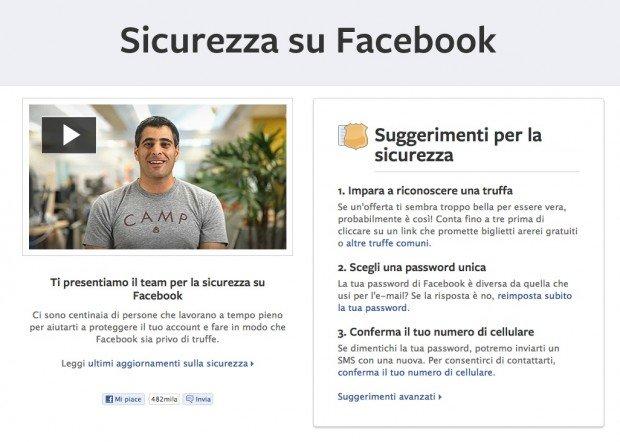
Task: Click the 482mila like counter
Action: point(164,399)
